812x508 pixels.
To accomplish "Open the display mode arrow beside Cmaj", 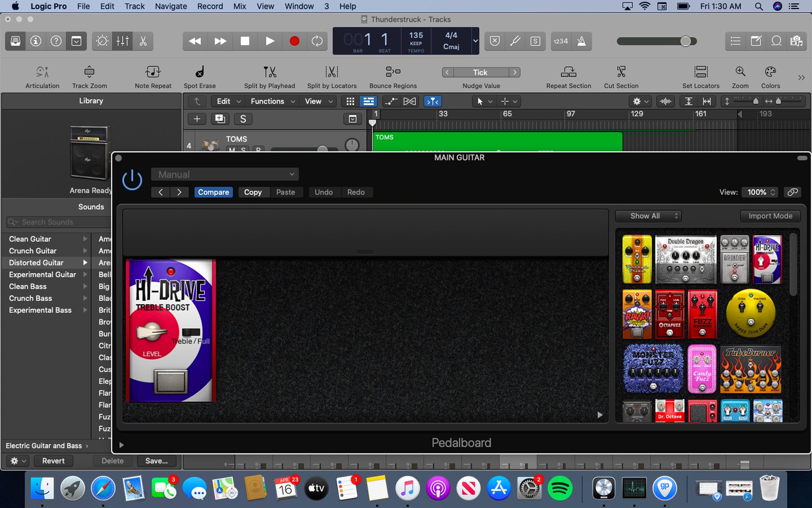I will [475, 41].
